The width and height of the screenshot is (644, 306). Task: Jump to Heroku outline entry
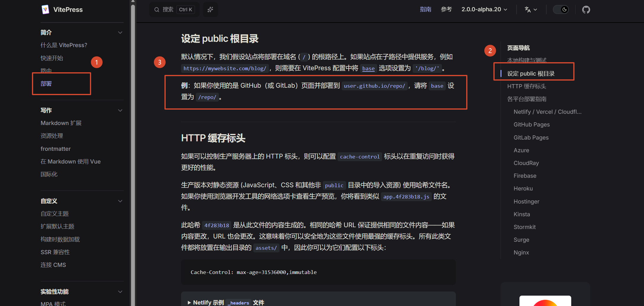coord(523,188)
